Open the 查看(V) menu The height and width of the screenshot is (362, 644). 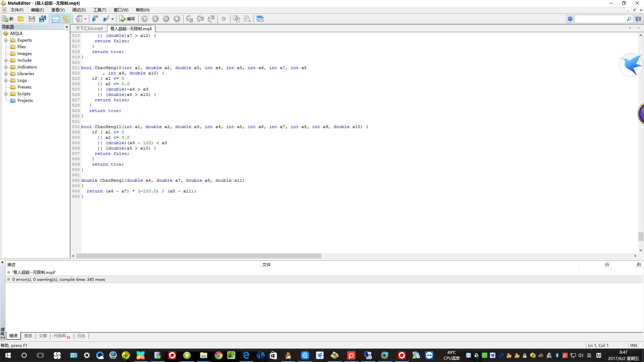tap(58, 10)
